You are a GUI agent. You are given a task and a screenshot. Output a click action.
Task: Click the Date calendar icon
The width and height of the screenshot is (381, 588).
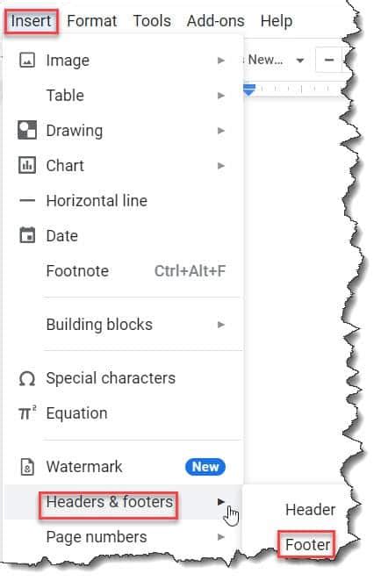[x=27, y=235]
